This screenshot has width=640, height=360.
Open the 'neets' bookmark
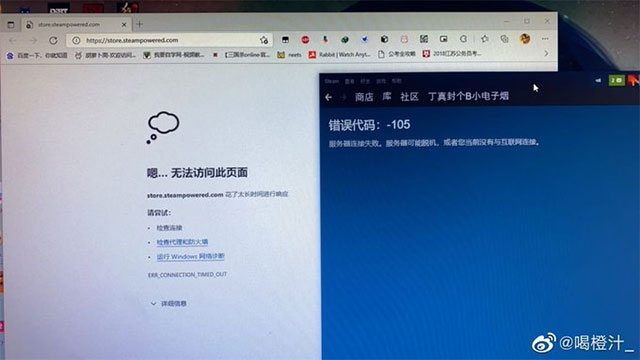click(x=289, y=55)
